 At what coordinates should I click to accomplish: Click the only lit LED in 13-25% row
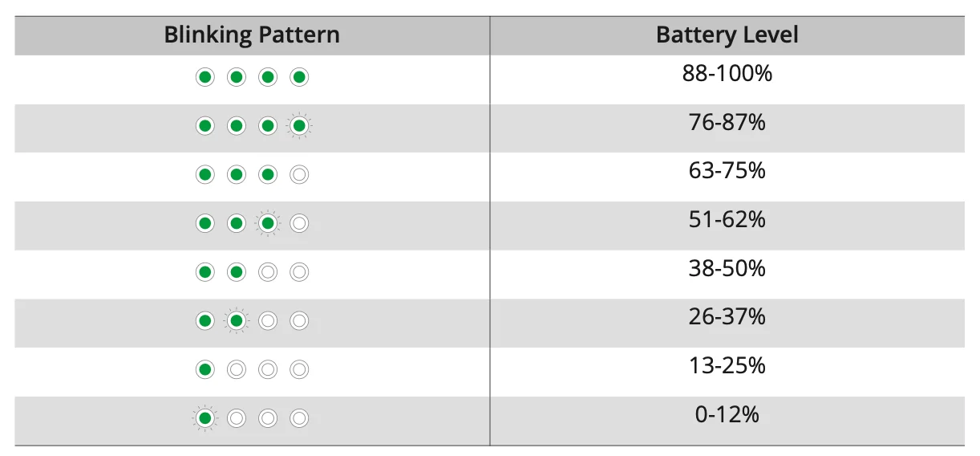point(205,369)
